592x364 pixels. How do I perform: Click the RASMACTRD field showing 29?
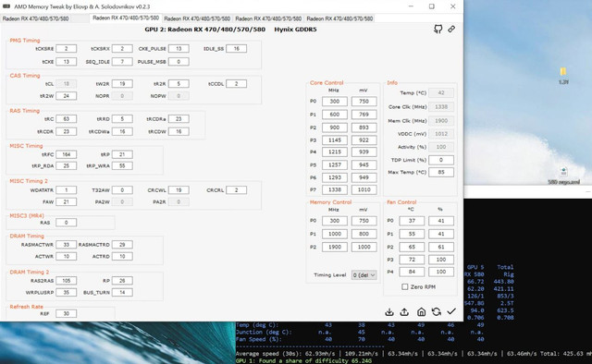[x=122, y=245]
